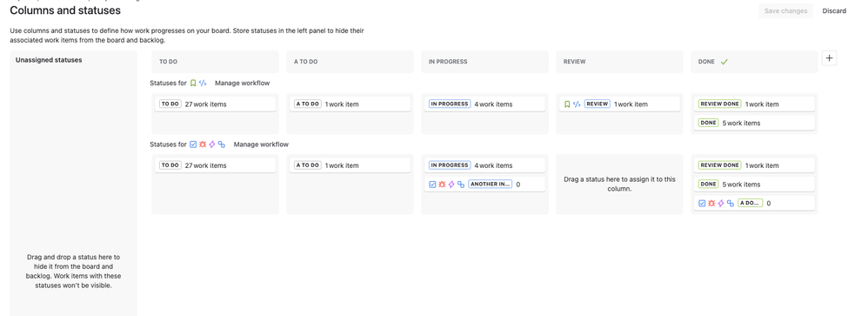Click the subtask icon on the A DO... card

[x=731, y=204]
